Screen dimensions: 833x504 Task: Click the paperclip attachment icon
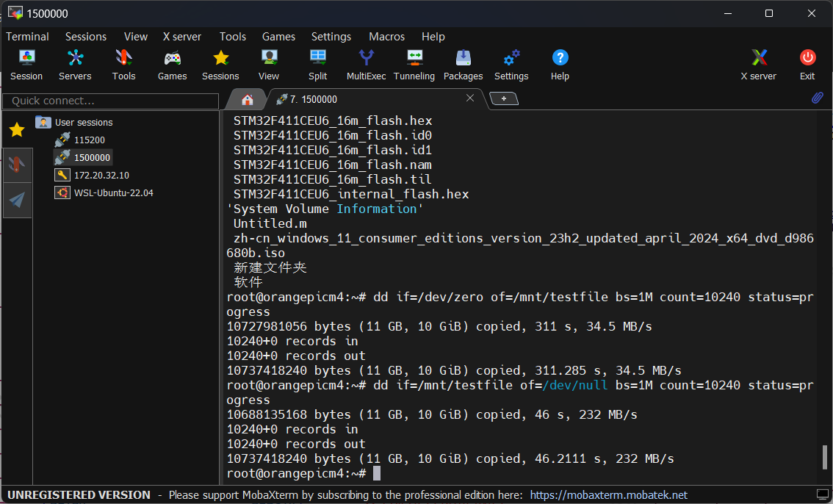click(817, 98)
